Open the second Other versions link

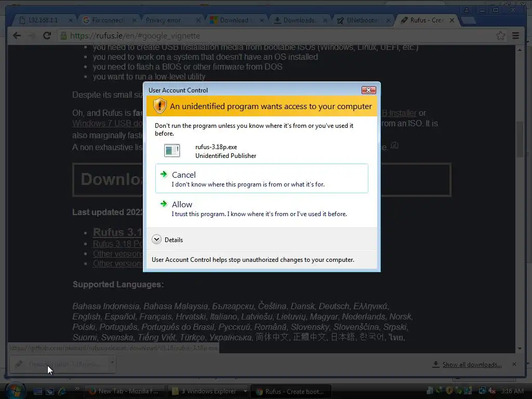click(117, 263)
